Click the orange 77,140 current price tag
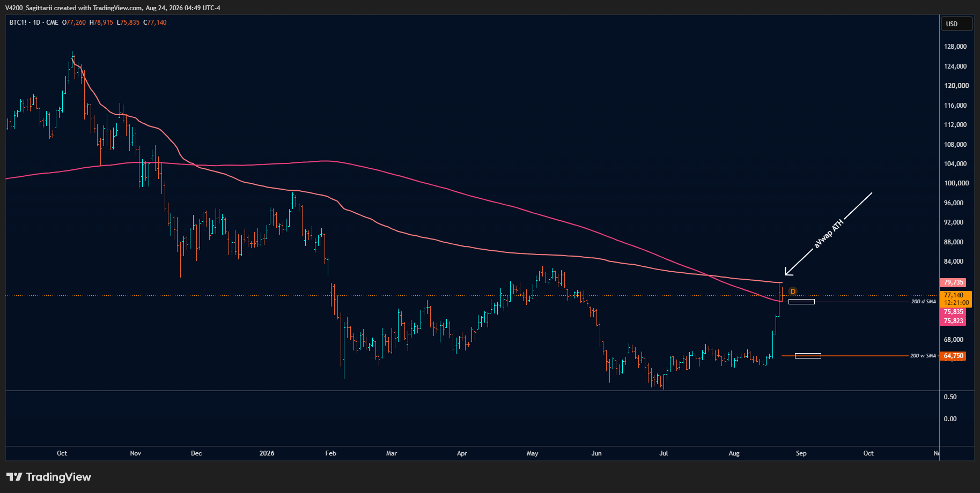Viewport: 980px width, 493px height. [955, 295]
